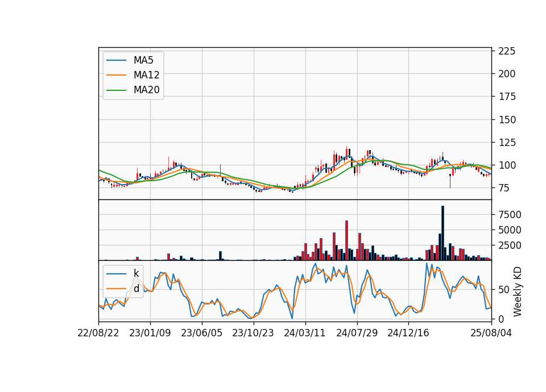Viewport: 546px width, 392px height.
Task: Click the 23/06/05 date axis label
Action: click(x=201, y=333)
